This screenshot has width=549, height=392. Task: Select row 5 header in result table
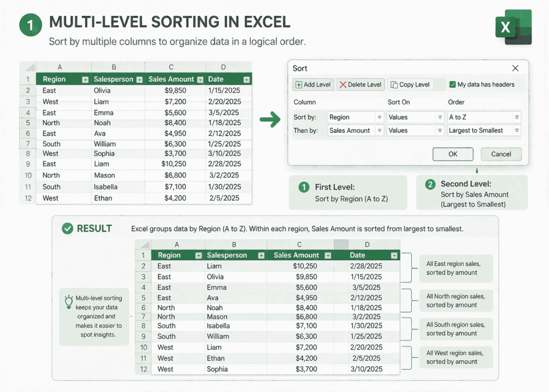(x=143, y=298)
